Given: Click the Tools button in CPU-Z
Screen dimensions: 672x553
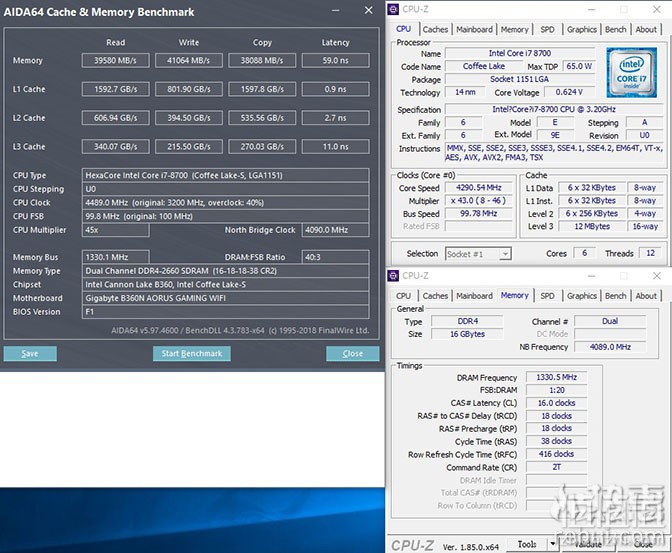Looking at the screenshot, I should pyautogui.click(x=527, y=544).
